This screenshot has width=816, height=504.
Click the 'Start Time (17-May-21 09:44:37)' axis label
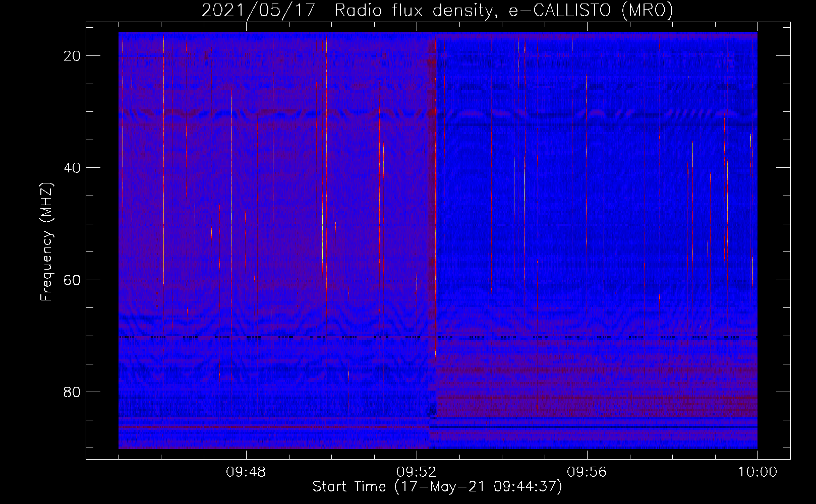437,487
